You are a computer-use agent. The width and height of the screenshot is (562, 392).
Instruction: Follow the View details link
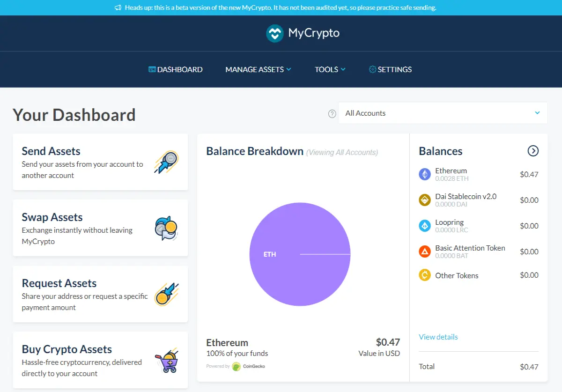tap(438, 337)
